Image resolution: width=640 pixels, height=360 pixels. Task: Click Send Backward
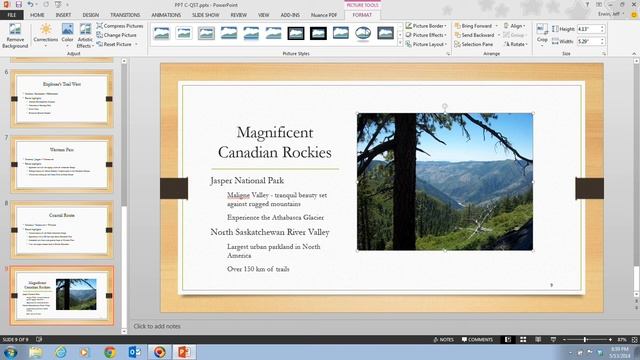(474, 35)
